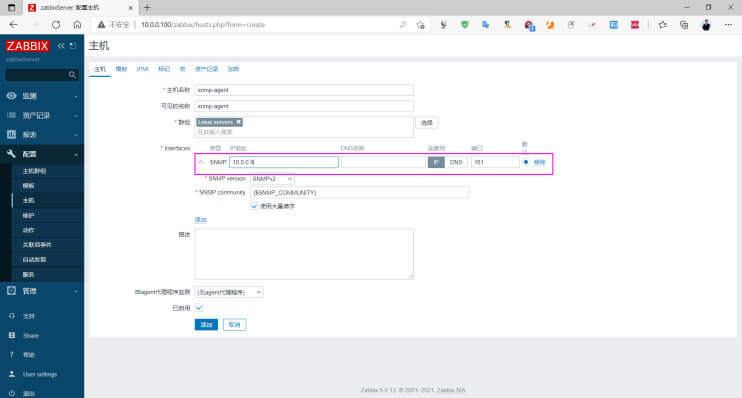Screen dimensions: 742x398
Task: Switch to the 标记 tags tab
Action: (x=164, y=69)
